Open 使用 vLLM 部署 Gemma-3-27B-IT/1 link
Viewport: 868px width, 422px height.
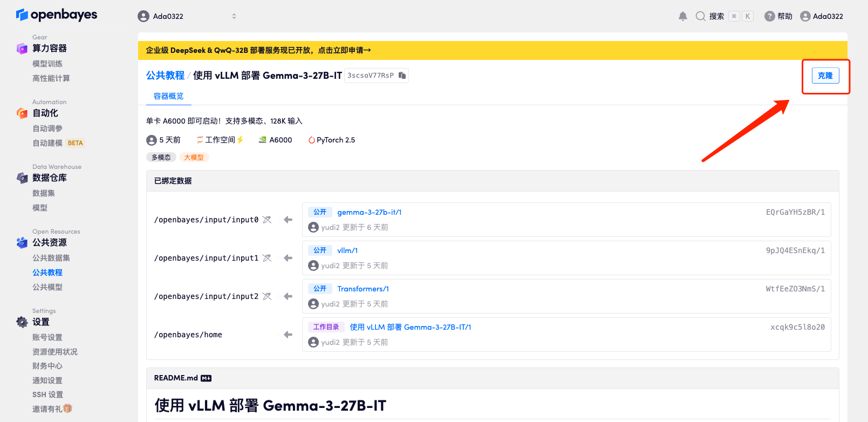[x=411, y=327]
